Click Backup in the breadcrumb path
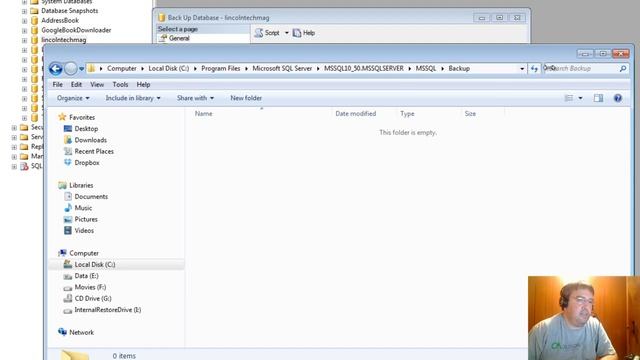This screenshot has width=640, height=360. pyautogui.click(x=459, y=69)
